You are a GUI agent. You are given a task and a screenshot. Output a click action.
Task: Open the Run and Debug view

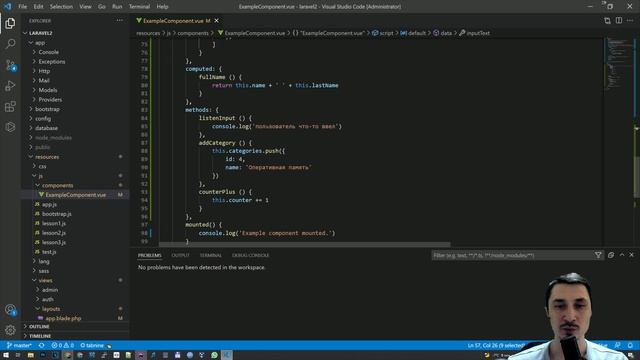click(10, 86)
